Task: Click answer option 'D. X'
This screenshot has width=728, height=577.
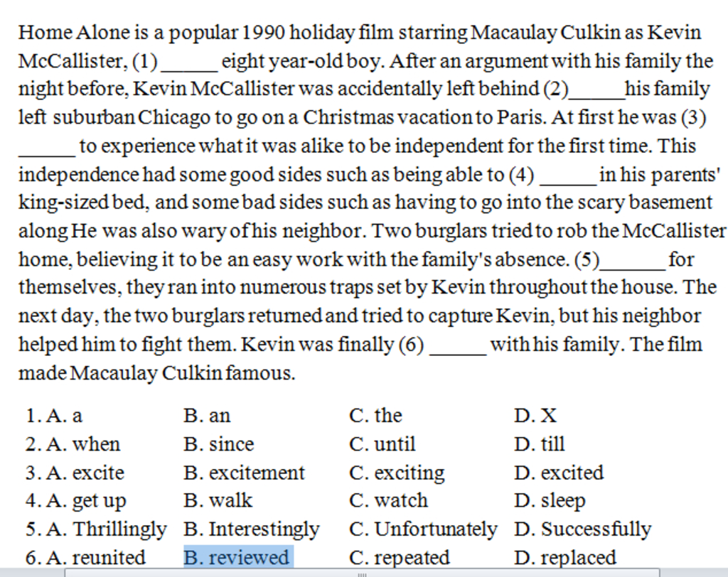Action: 535,416
